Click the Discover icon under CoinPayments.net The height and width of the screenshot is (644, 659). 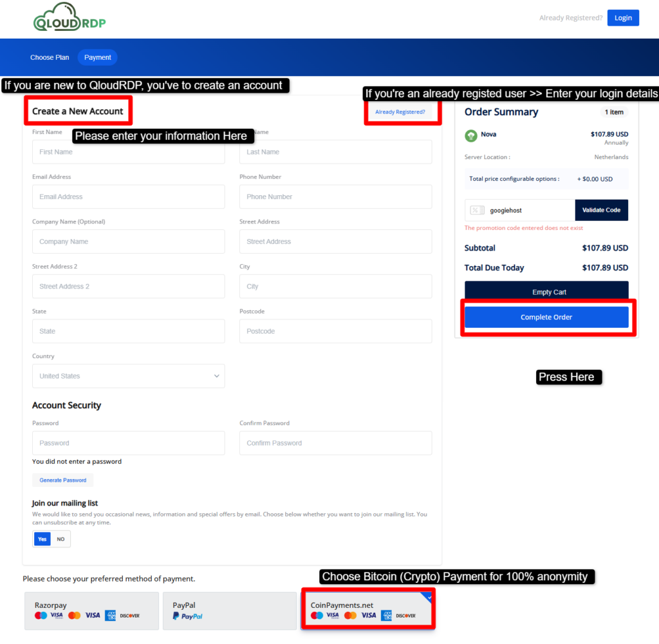coord(405,616)
